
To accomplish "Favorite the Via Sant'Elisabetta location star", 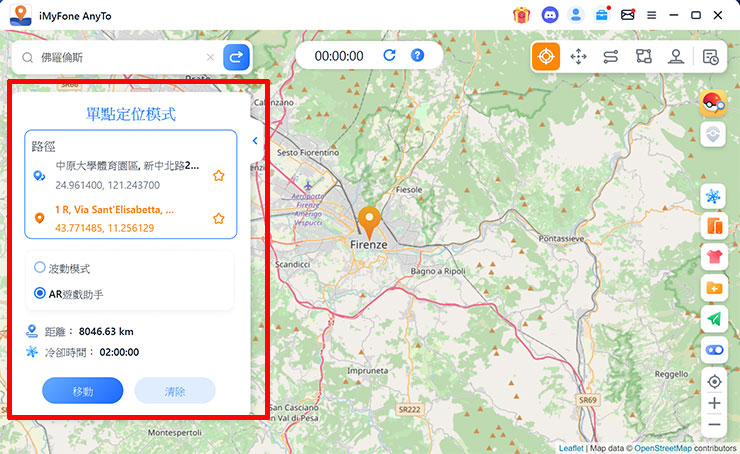I will (x=219, y=218).
